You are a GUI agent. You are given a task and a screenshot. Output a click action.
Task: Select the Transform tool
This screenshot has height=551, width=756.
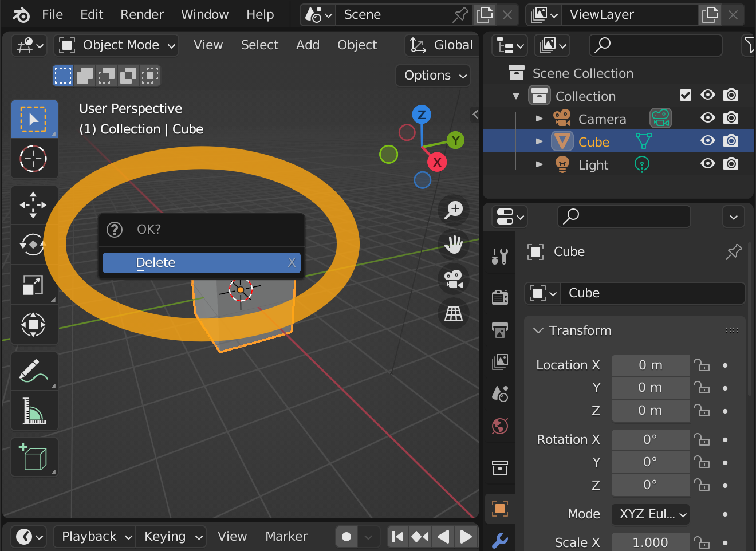pyautogui.click(x=34, y=325)
